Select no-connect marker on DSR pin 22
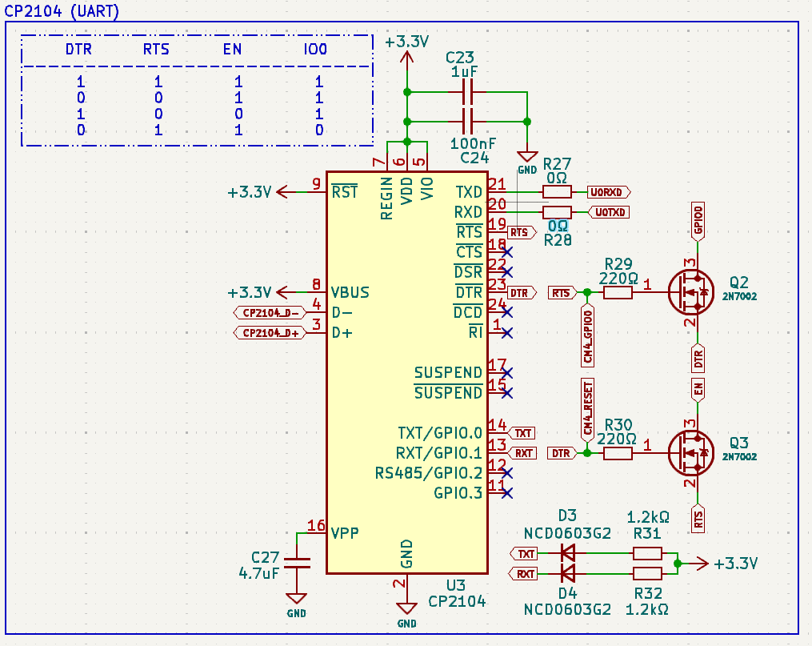The width and height of the screenshot is (812, 646). point(507,272)
